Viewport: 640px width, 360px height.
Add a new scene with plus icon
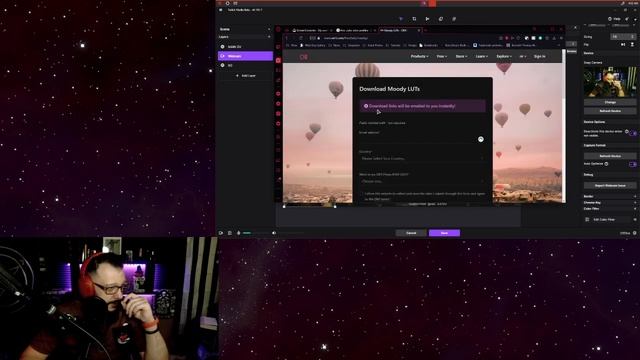(x=269, y=29)
